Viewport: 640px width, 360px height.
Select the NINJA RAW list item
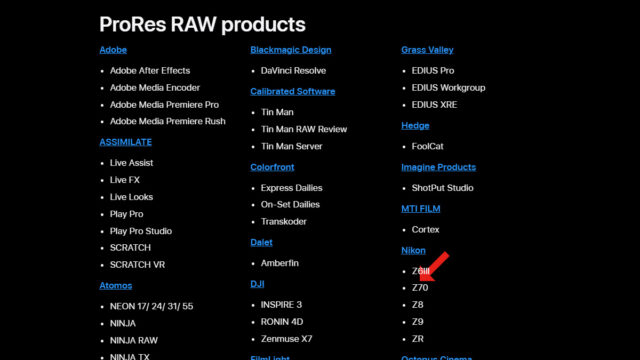tap(133, 340)
